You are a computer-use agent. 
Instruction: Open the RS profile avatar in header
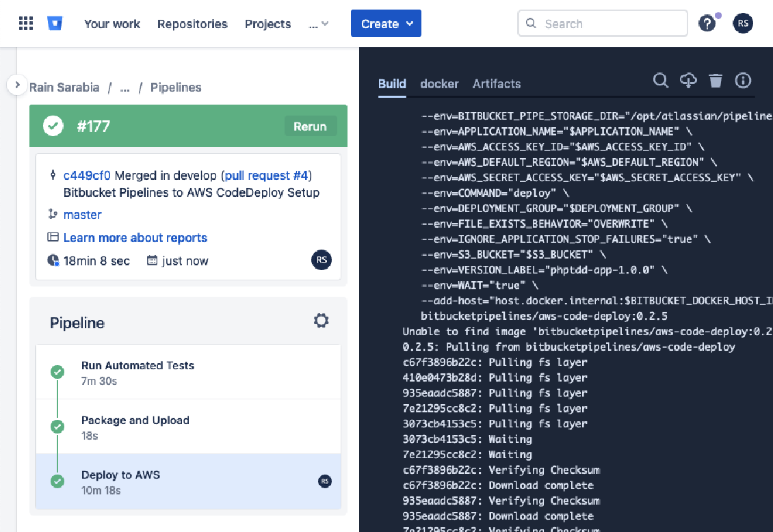pos(743,23)
